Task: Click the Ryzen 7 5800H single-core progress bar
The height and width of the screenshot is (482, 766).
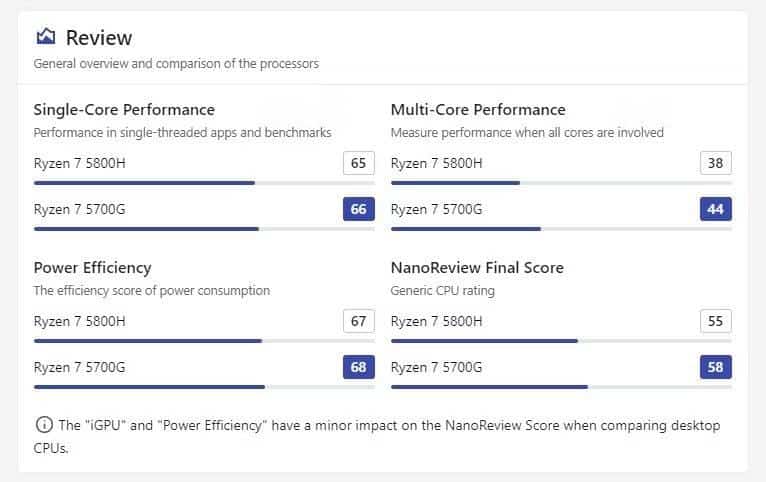Action: tap(204, 183)
